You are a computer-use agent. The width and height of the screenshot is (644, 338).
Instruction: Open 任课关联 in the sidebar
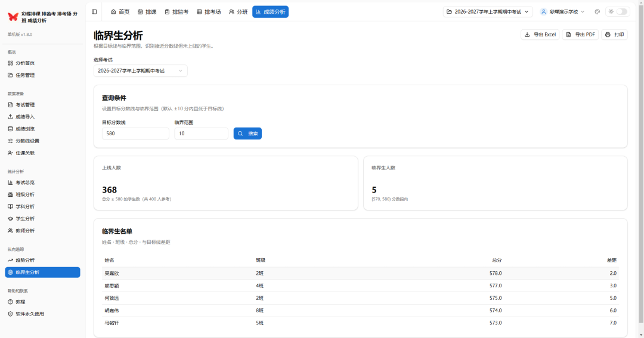point(43,153)
